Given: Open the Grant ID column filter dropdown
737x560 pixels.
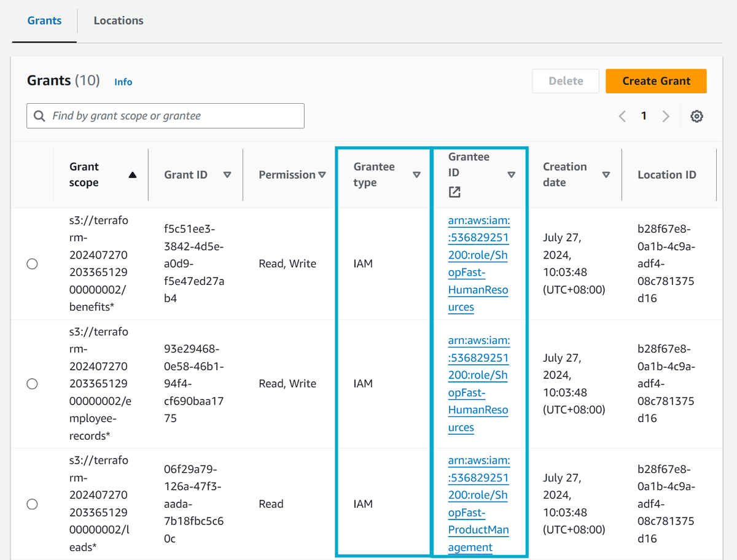Looking at the screenshot, I should pos(228,174).
